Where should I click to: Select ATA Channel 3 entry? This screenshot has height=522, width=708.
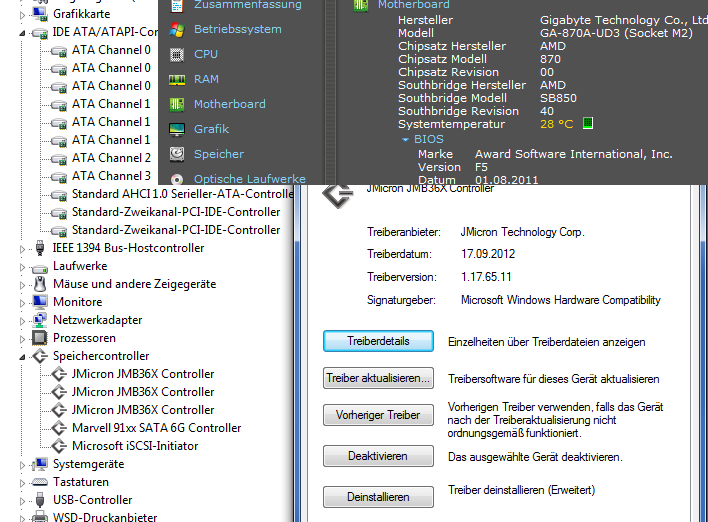pos(111,176)
